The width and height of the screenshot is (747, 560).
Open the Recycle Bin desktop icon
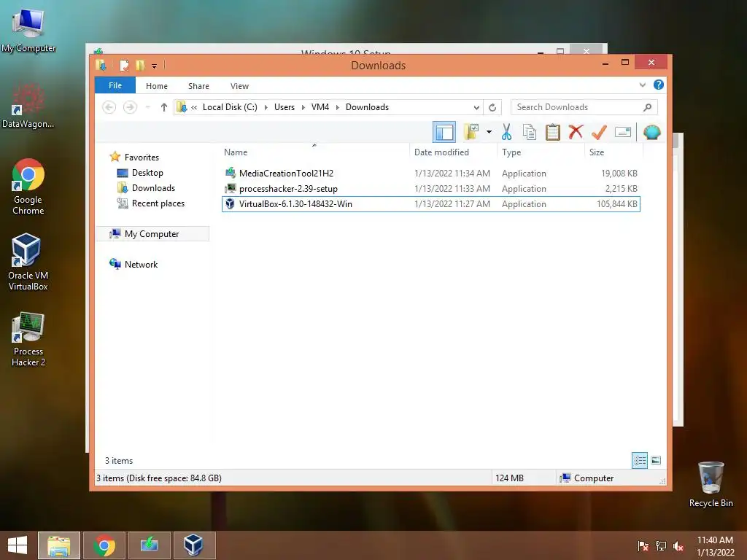point(711,484)
